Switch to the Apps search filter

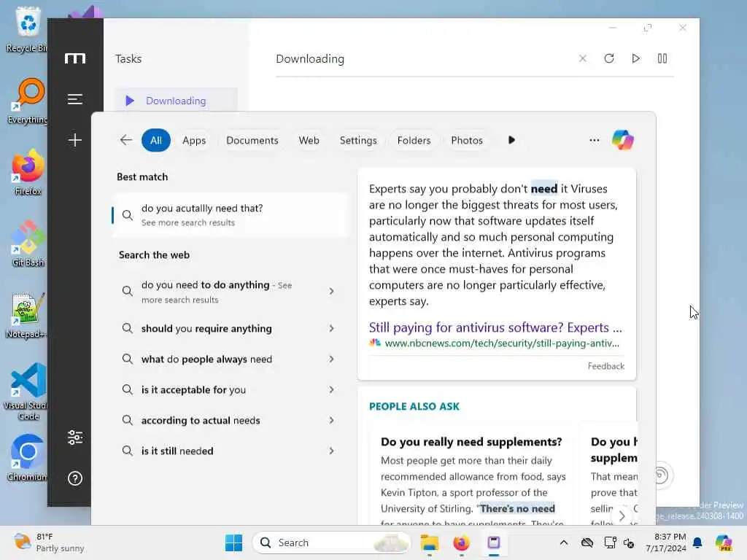(194, 141)
